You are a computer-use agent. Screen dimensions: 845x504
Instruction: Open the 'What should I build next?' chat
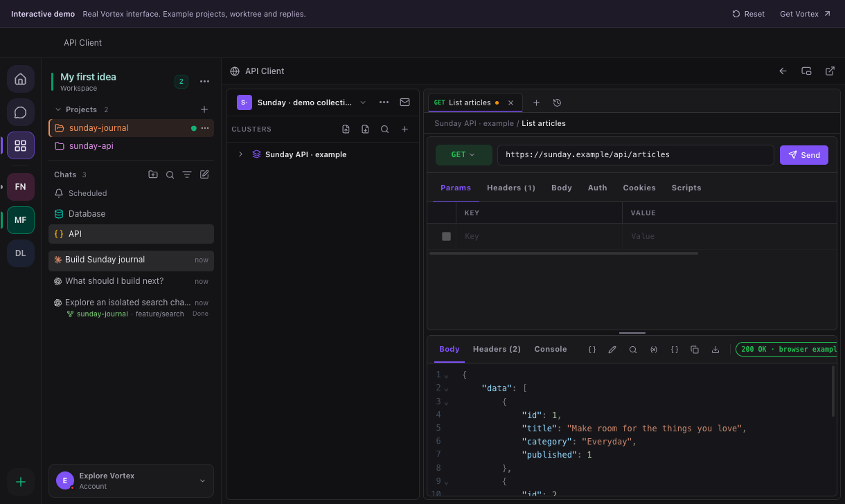click(x=132, y=281)
